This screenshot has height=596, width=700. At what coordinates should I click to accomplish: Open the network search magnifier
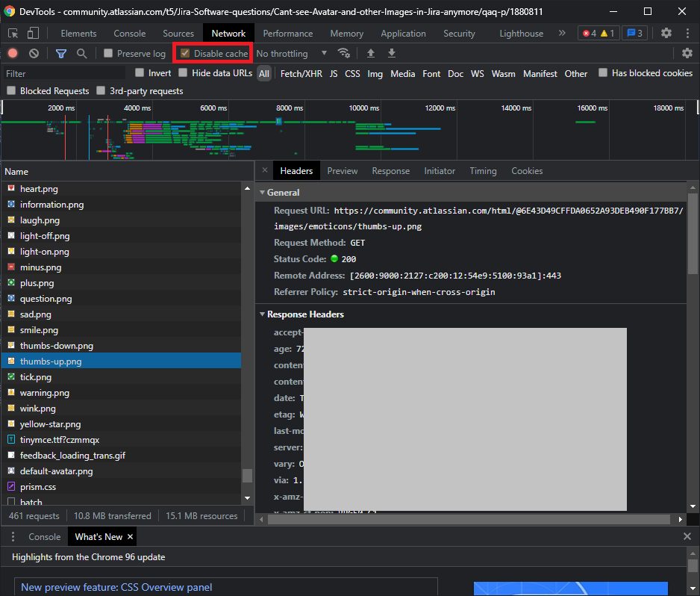tap(81, 54)
